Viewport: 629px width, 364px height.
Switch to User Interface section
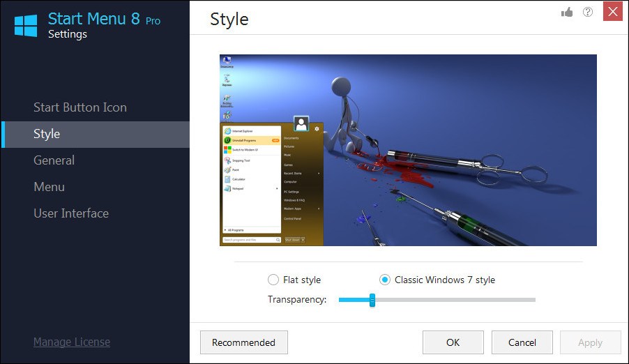(x=71, y=213)
